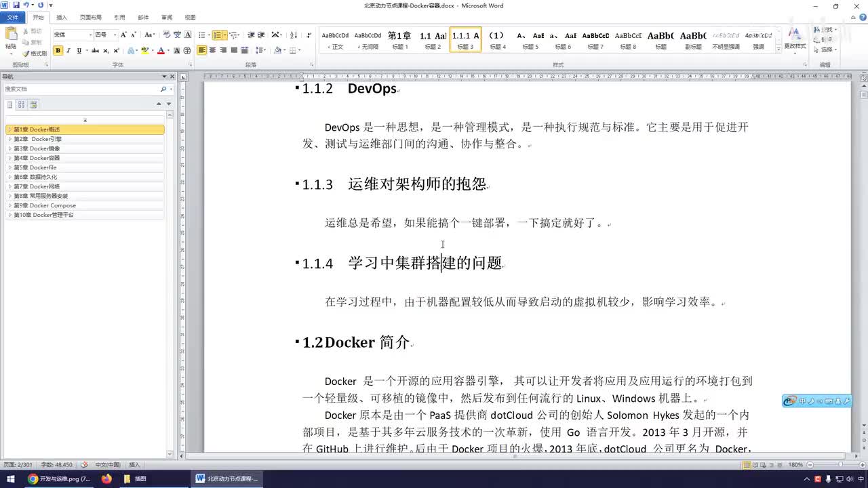Show paragraph marks and formatting symbols
Viewport: 868px width, 488px height.
point(309,35)
